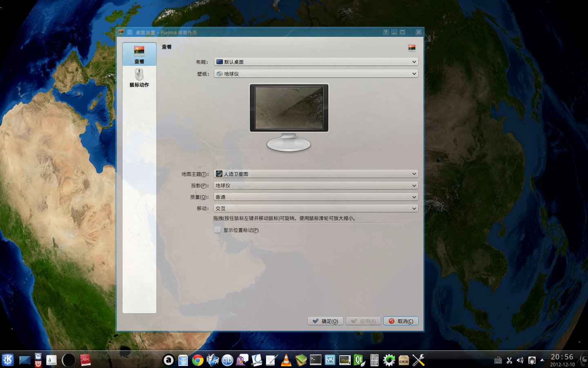The height and width of the screenshot is (368, 588).
Task: Open the green stacked books icon
Action: (301, 360)
